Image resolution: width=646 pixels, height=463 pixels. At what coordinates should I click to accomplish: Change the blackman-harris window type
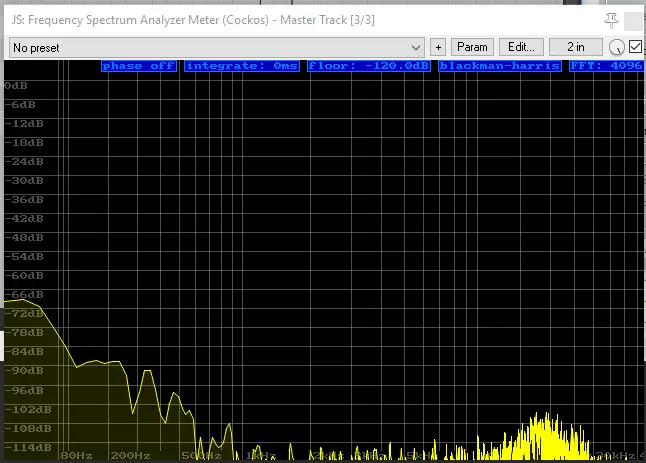pyautogui.click(x=500, y=66)
